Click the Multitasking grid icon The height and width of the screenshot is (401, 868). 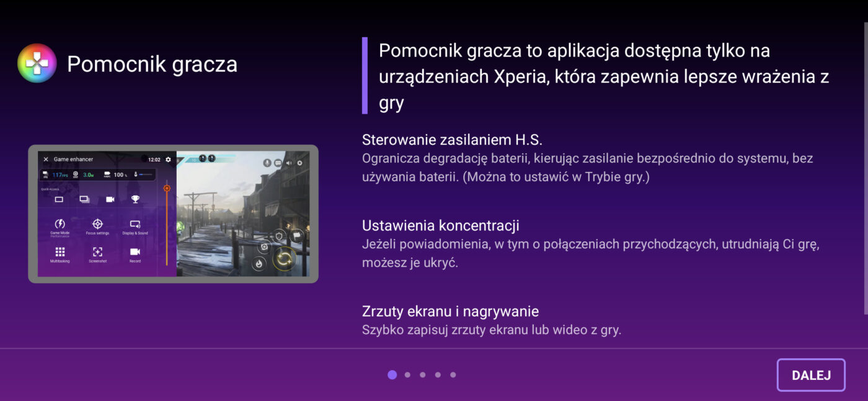click(x=60, y=252)
